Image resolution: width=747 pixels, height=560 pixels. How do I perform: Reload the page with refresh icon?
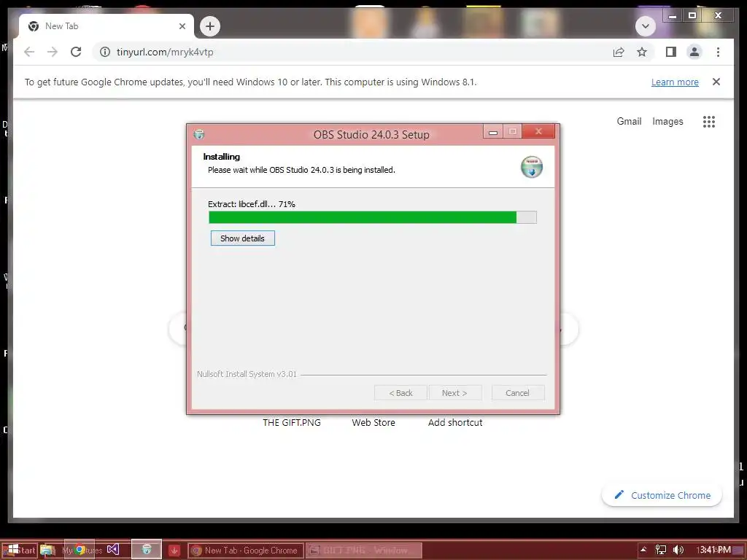coord(76,52)
